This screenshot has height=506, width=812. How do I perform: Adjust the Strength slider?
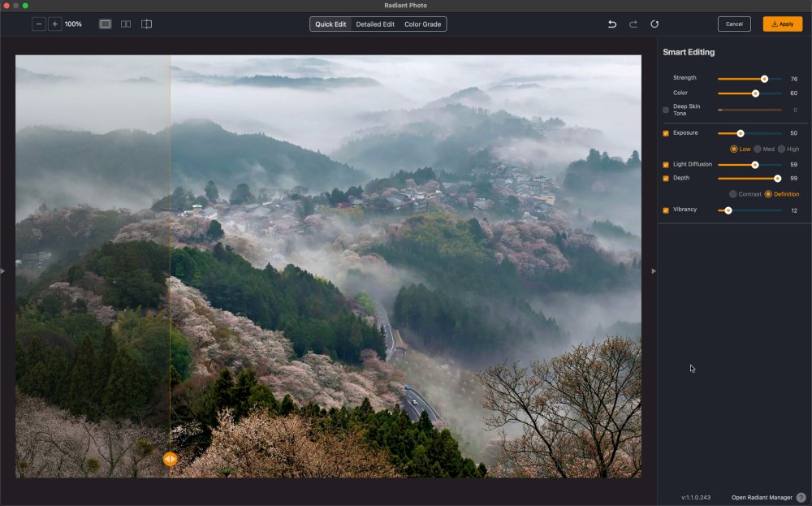(764, 80)
